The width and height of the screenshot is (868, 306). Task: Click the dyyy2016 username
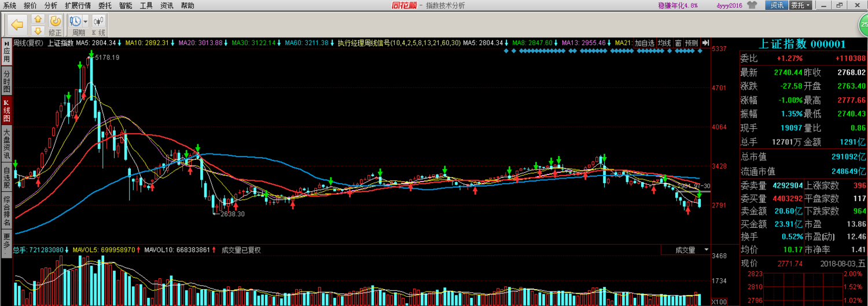729,5
